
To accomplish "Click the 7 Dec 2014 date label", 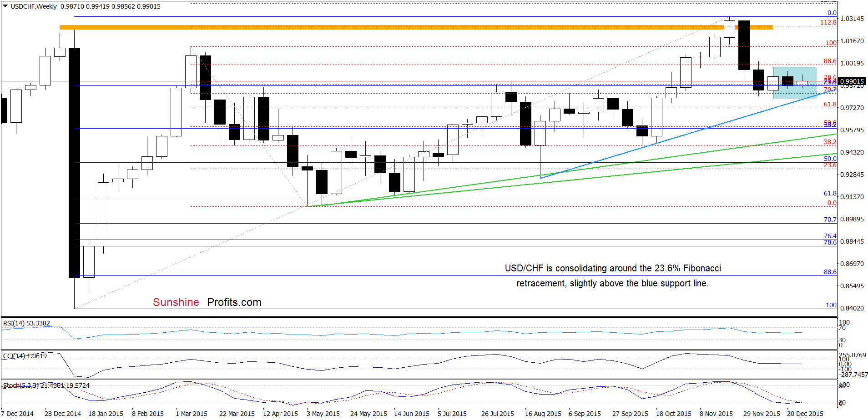I will (x=18, y=414).
